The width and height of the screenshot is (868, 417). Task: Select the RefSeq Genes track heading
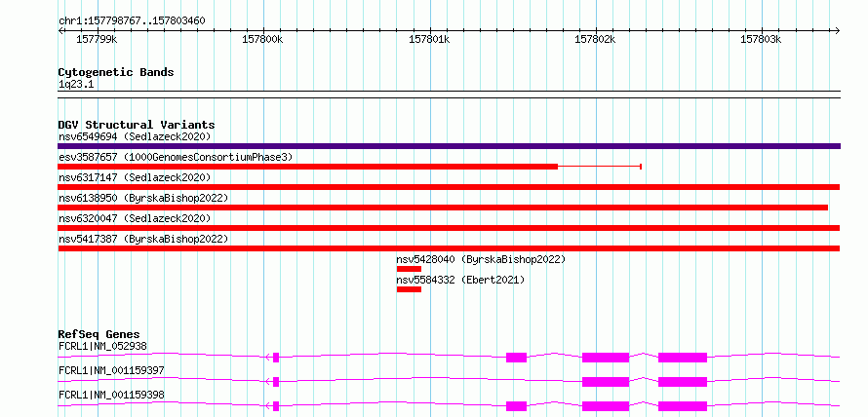coord(99,334)
